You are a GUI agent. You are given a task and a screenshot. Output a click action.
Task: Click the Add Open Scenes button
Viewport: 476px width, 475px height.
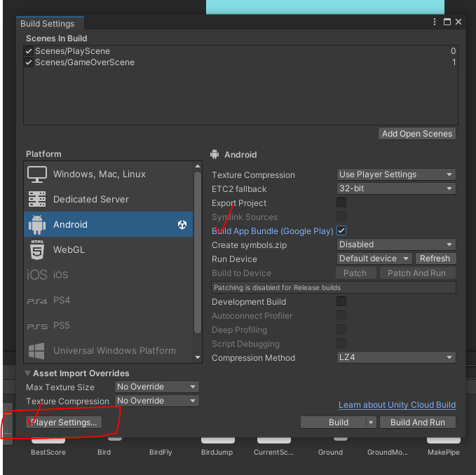click(417, 134)
